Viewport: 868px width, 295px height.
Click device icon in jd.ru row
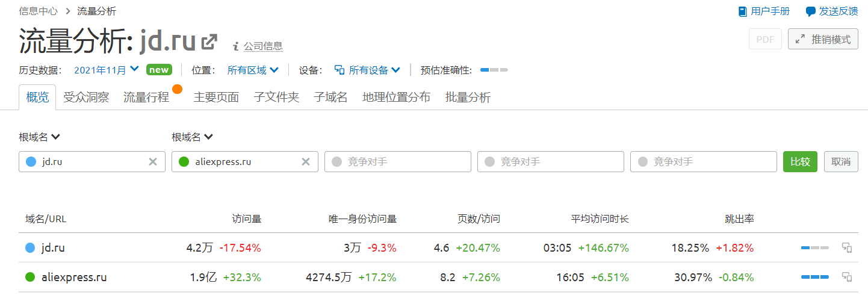point(847,247)
